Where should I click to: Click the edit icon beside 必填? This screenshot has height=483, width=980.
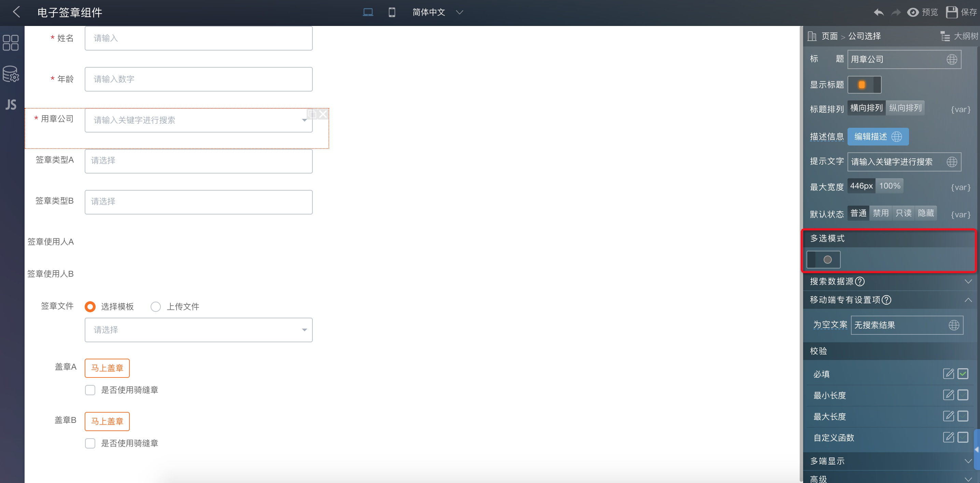pyautogui.click(x=948, y=374)
